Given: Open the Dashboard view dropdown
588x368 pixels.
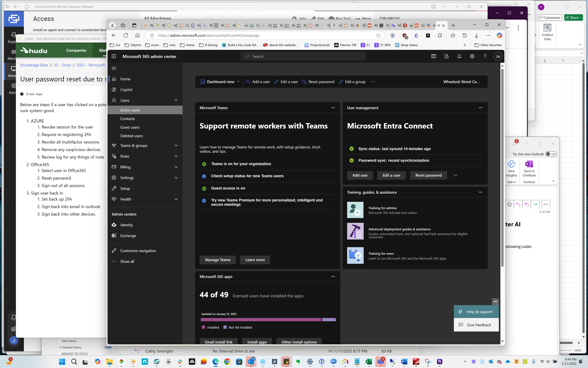Looking at the screenshot, I should pos(220,82).
